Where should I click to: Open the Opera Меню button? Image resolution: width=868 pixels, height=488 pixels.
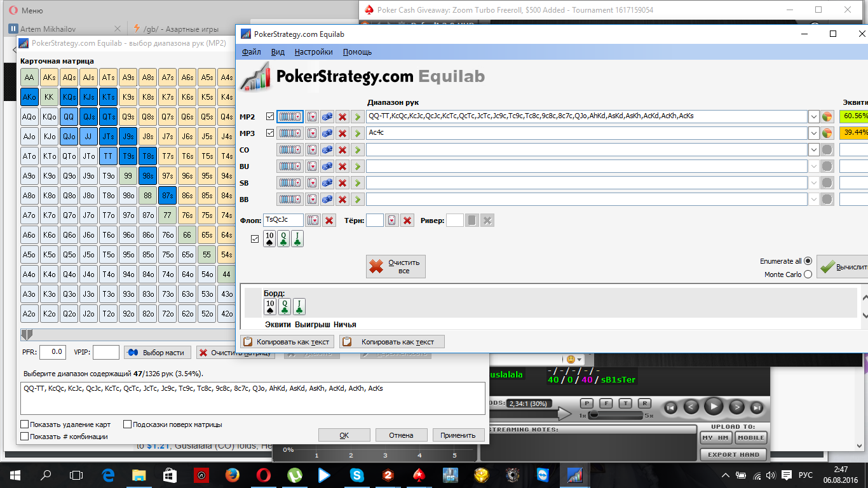25,11
